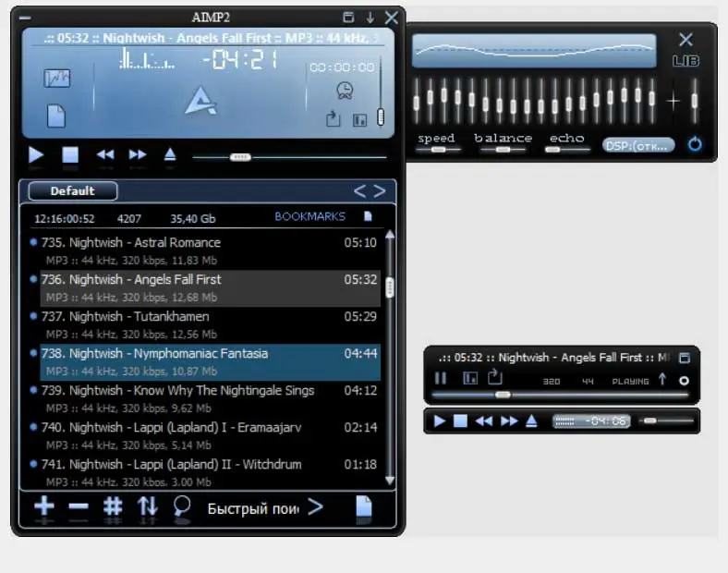The image size is (728, 573).
Task: Skip to next track in main window
Action: pos(138,154)
